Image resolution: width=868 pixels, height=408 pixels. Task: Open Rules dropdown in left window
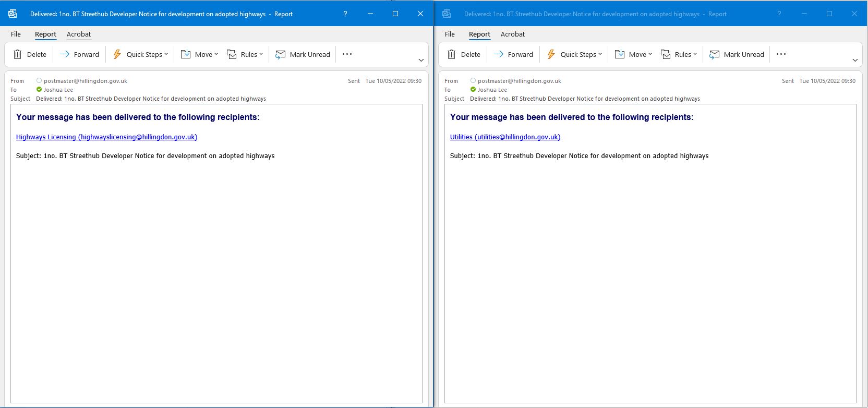click(x=261, y=54)
